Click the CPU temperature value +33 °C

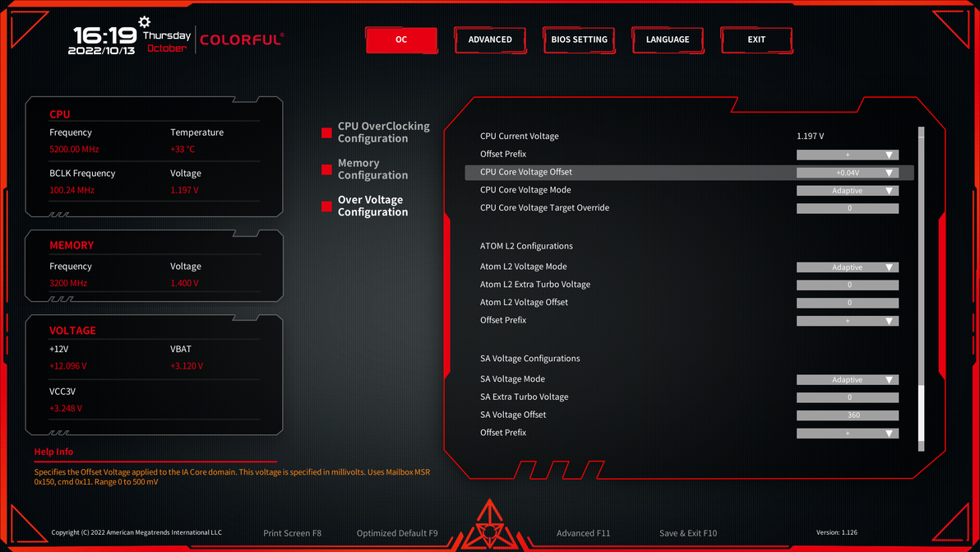tap(183, 150)
